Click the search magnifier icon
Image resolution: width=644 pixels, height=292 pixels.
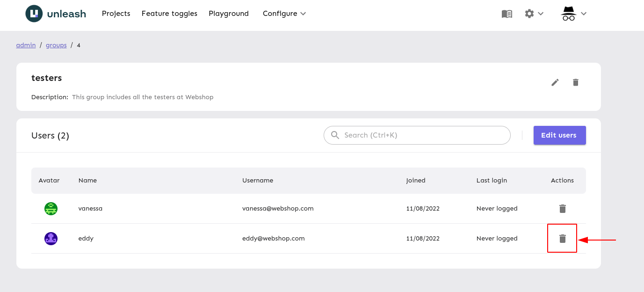335,135
